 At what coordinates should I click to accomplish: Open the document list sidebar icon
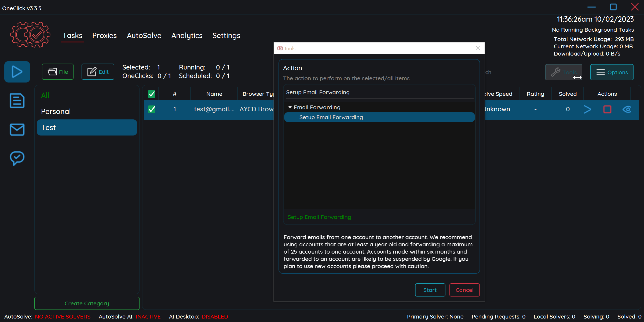pos(17,101)
